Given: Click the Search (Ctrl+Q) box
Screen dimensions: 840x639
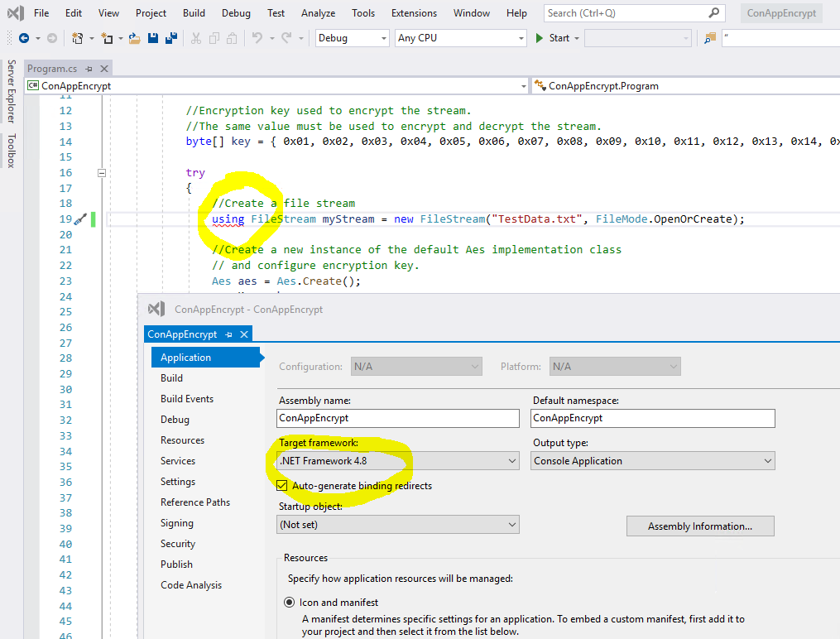Looking at the screenshot, I should pos(634,13).
